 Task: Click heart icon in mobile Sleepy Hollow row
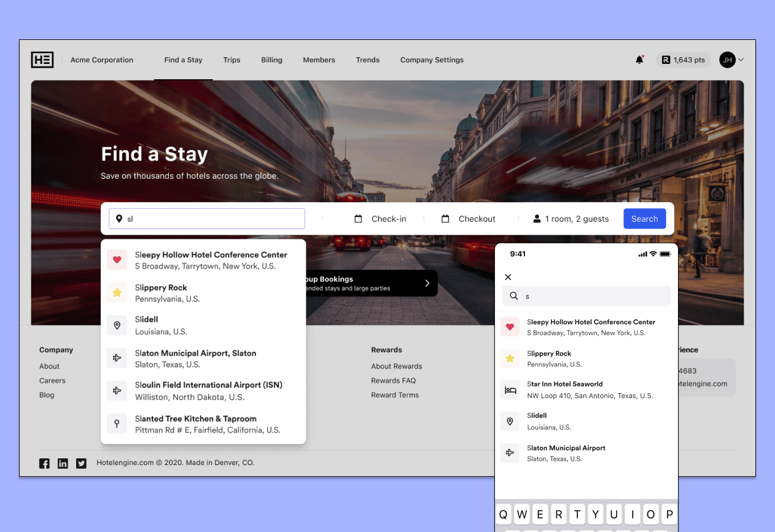tap(510, 327)
